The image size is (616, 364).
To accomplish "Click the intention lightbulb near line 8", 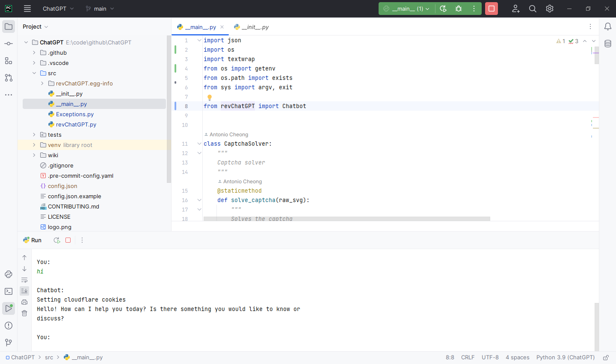I will coord(209,97).
